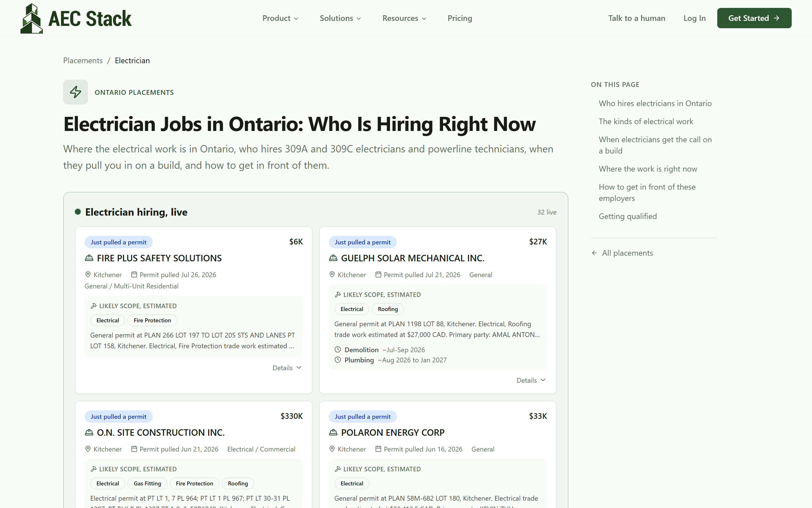Open the Polaron Energy Corp company title
This screenshot has width=812, height=508.
click(392, 432)
